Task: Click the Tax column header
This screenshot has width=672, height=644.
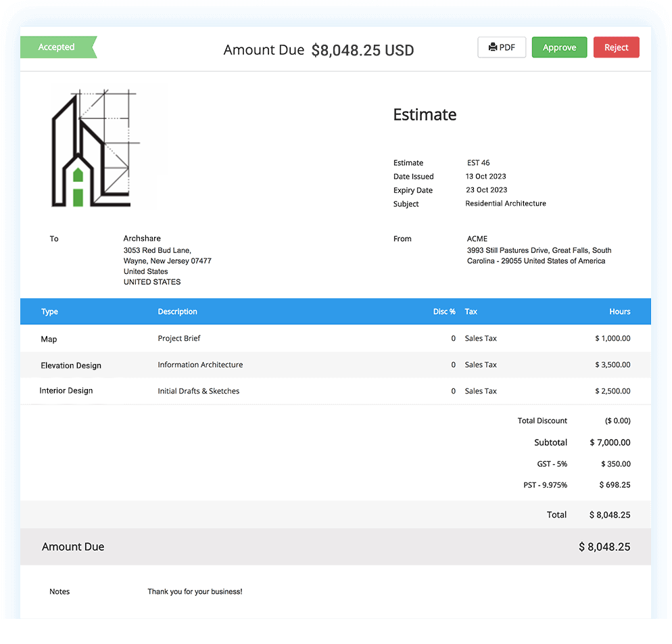Action: 471,312
